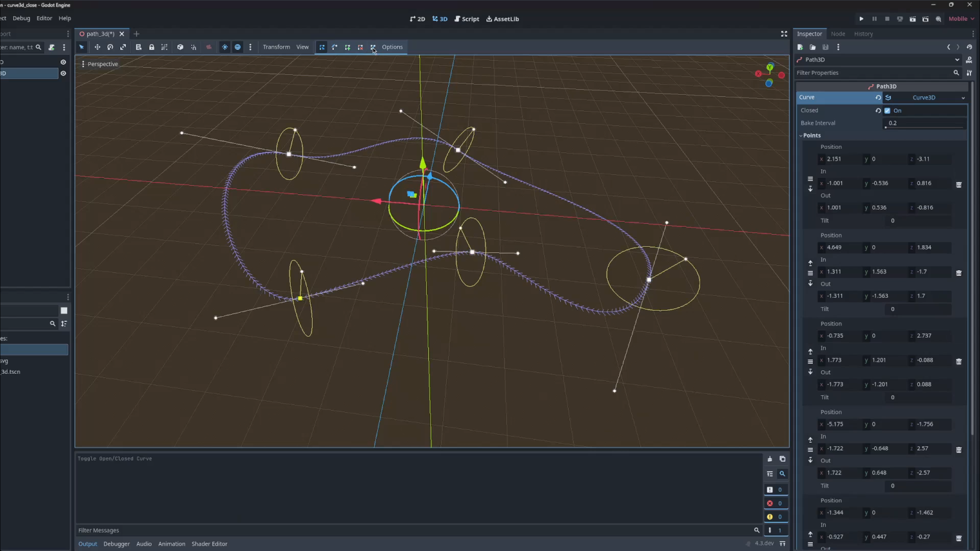980x551 pixels.
Task: Open the Inspector property tools menu
Action: 969,73
